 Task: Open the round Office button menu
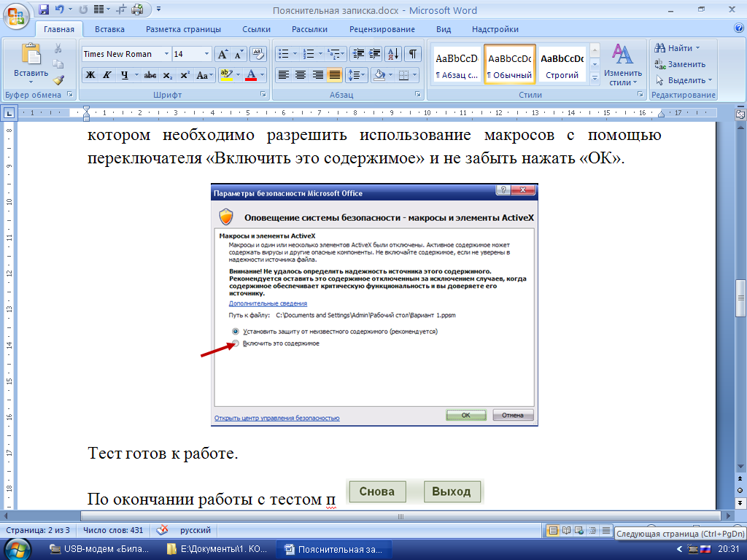pos(16,16)
